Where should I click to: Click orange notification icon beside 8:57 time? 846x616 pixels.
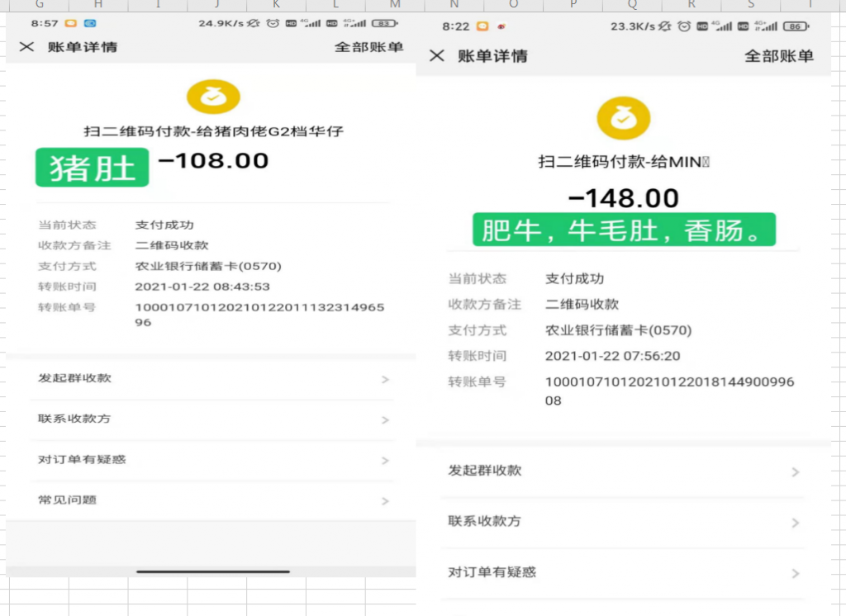[71, 23]
